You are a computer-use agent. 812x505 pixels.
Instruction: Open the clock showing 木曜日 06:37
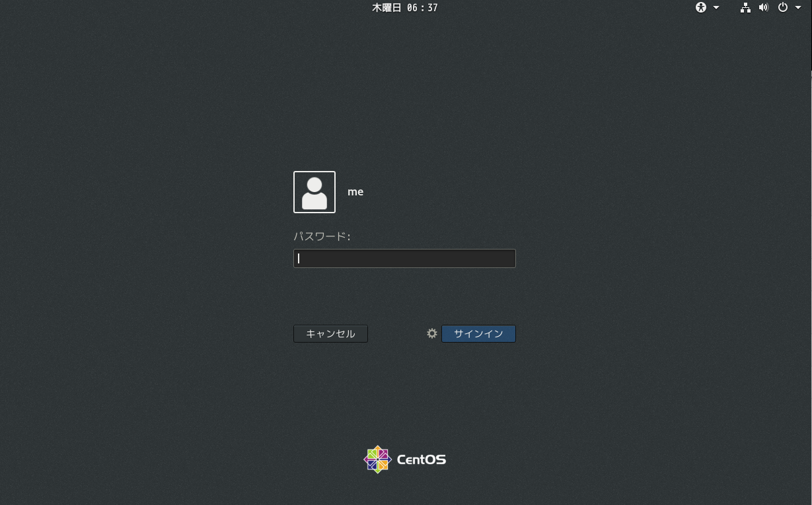404,7
